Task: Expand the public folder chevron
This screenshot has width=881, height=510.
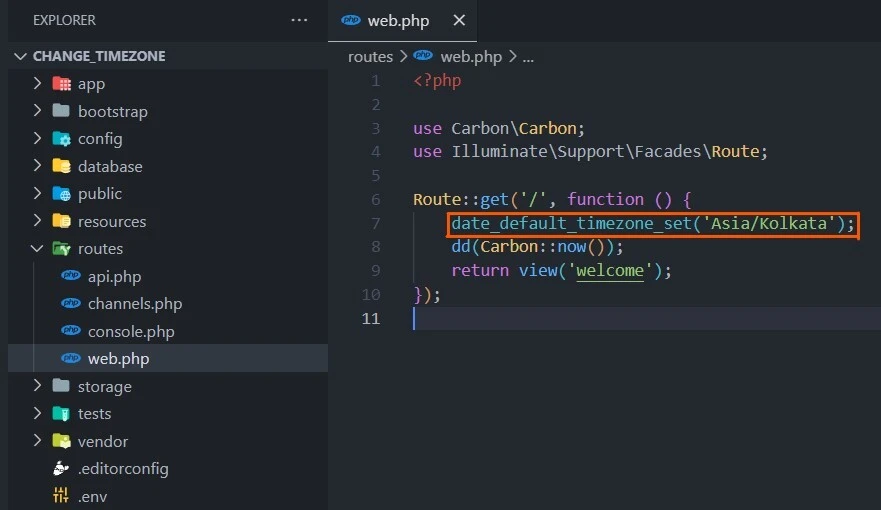Action: coord(37,193)
